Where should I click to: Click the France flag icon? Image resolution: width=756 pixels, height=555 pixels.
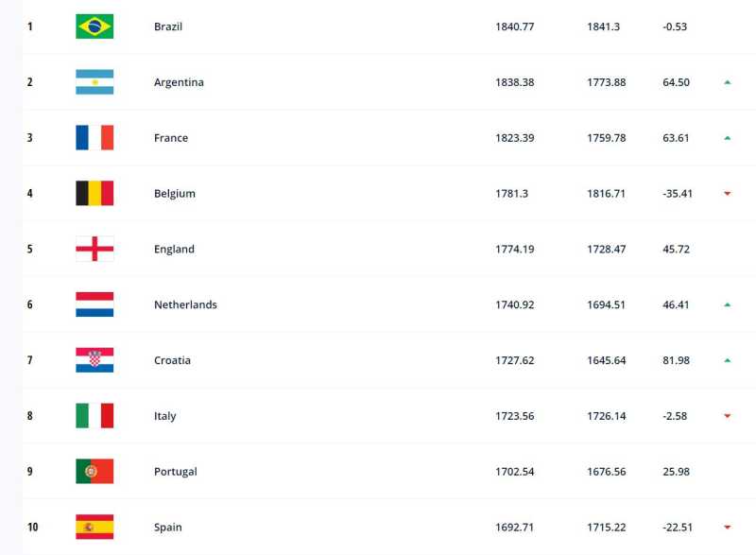[94, 138]
